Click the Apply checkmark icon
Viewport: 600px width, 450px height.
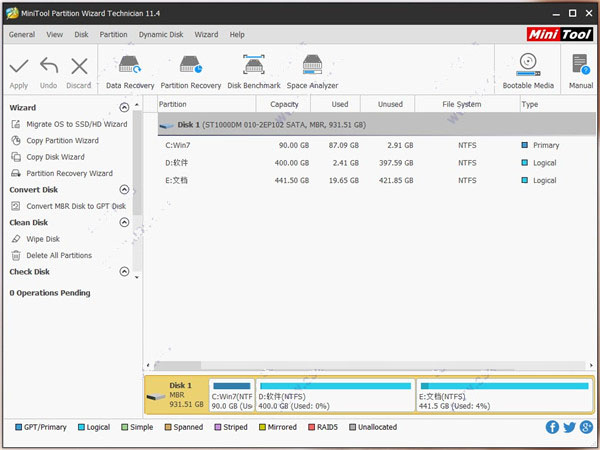pos(19,67)
